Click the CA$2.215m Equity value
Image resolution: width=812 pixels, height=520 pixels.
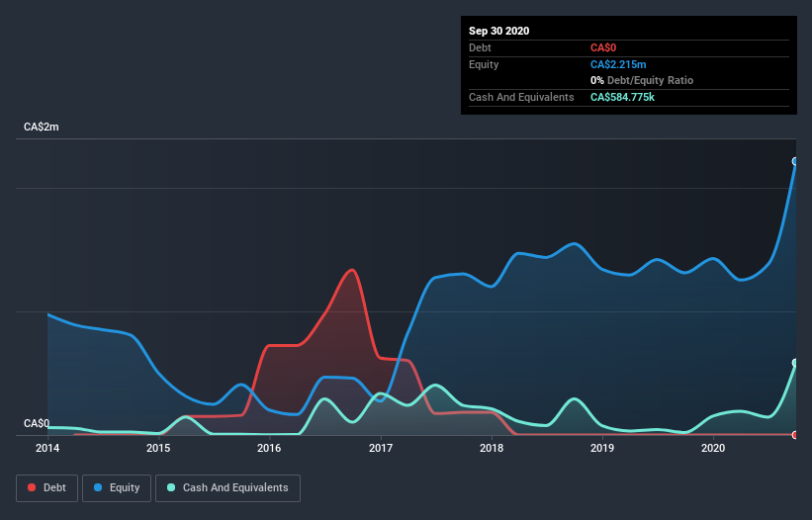pyautogui.click(x=618, y=64)
